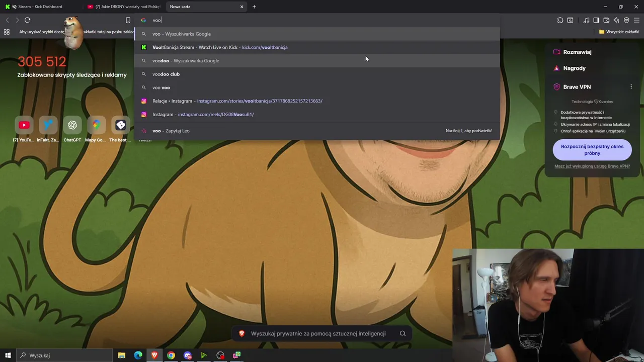The height and width of the screenshot is (362, 644).
Task: Click the bookmark this page icon
Action: coord(128,20)
